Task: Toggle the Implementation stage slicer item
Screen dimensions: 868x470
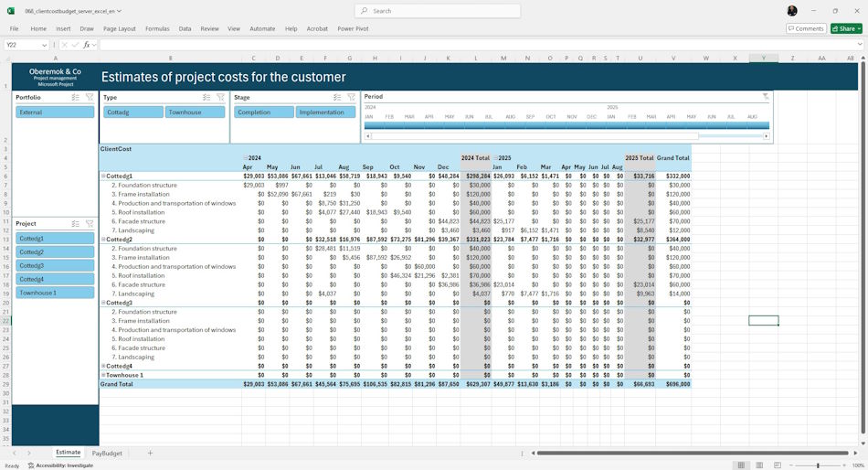Action: (325, 112)
